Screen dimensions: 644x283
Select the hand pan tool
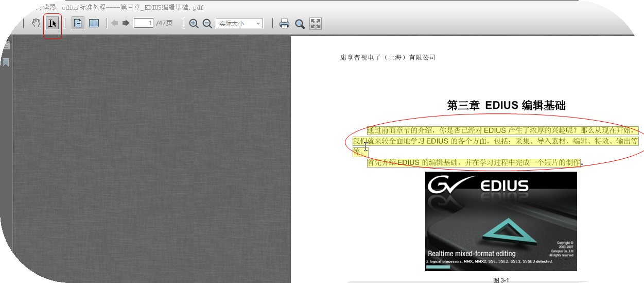(36, 23)
